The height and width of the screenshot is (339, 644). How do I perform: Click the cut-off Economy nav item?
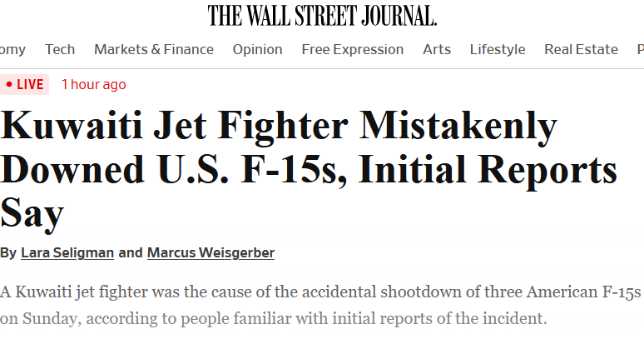pos(12,49)
